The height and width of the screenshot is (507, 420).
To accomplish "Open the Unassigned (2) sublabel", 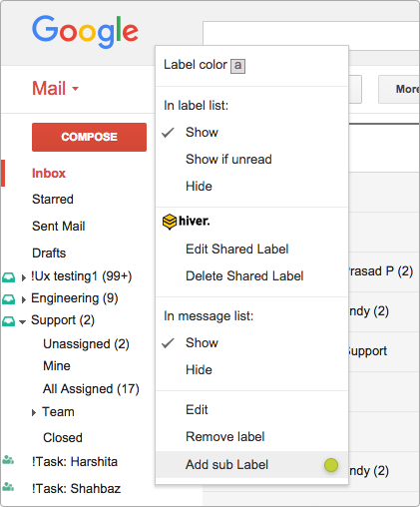I will click(x=86, y=344).
